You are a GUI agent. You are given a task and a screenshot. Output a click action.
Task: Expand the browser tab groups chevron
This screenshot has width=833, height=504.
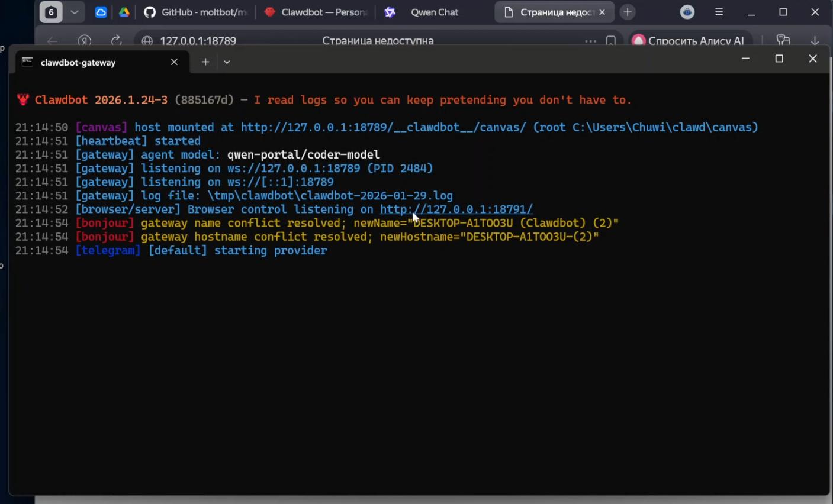pyautogui.click(x=75, y=12)
